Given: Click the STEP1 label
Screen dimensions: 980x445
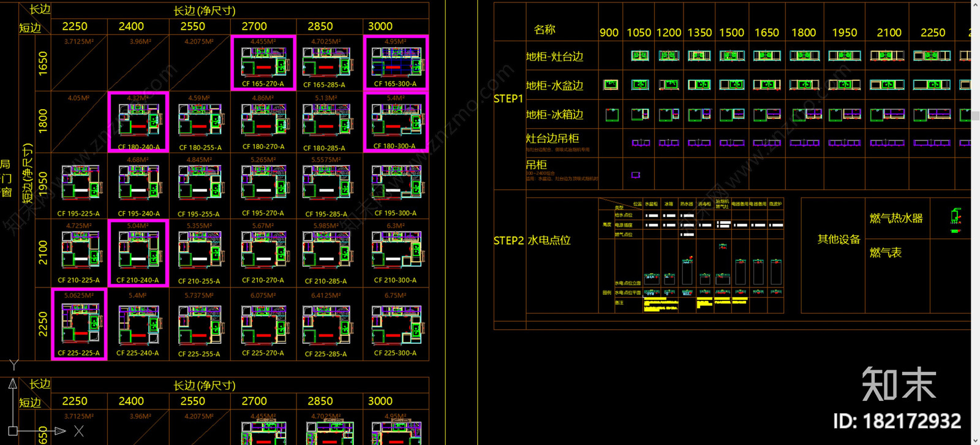Looking at the screenshot, I should (x=508, y=99).
